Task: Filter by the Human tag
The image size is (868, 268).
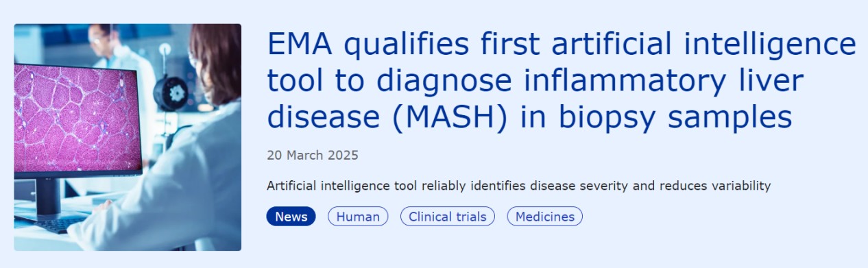Action: (x=358, y=217)
